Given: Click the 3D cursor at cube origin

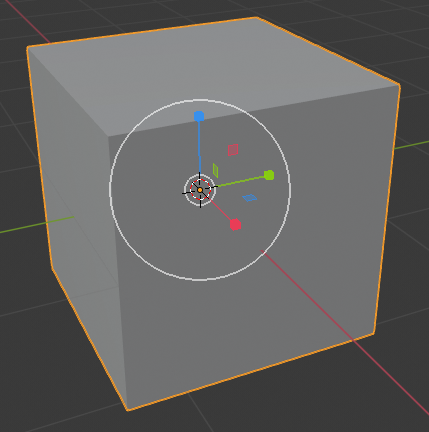Looking at the screenshot, I should tap(200, 190).
